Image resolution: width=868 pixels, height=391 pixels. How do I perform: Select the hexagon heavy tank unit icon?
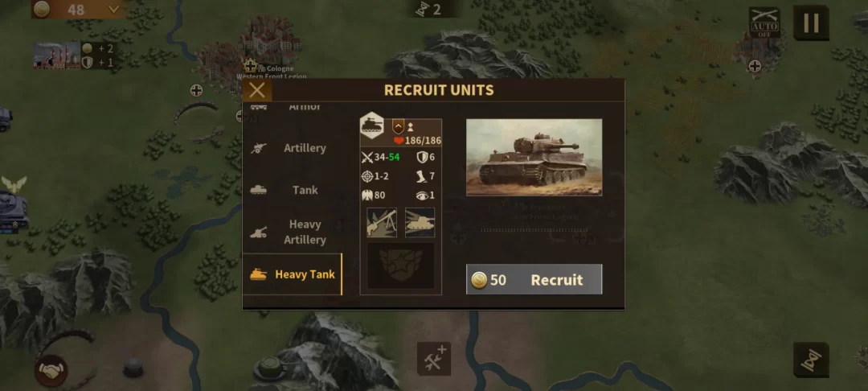[x=372, y=126]
